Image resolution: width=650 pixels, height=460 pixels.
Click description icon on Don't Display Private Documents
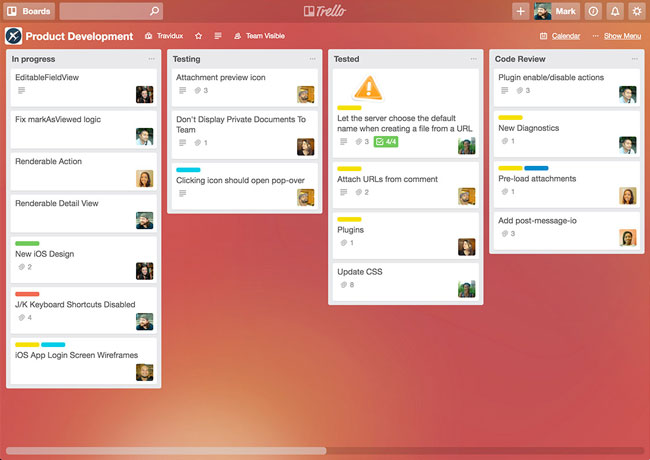[x=182, y=143]
